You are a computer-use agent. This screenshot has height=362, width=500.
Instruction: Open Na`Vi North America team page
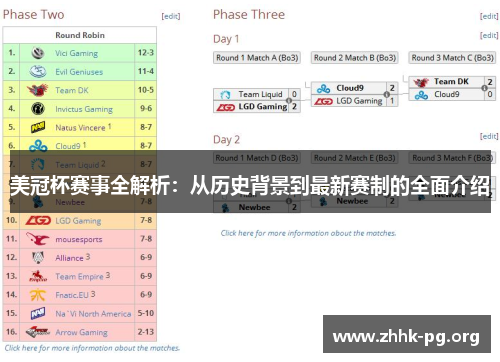[x=93, y=314]
